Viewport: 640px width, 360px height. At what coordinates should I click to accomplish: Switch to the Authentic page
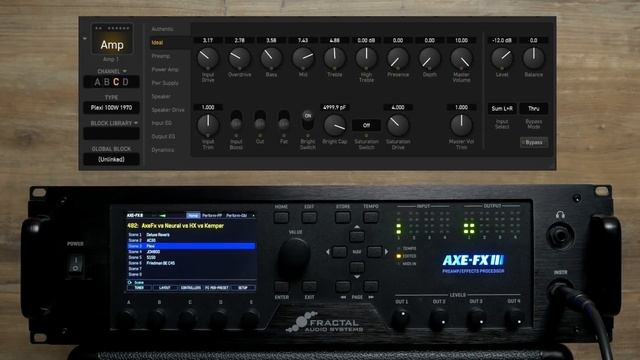pyautogui.click(x=162, y=29)
